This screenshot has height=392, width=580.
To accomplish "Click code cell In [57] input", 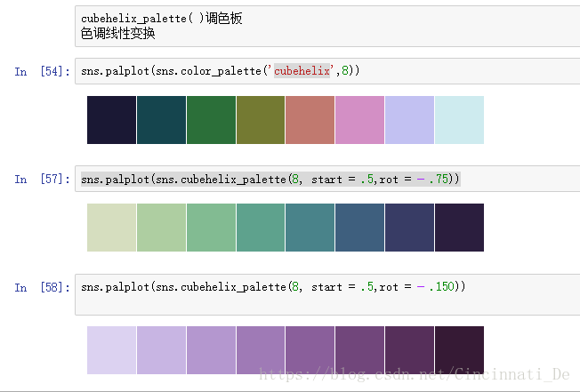I will (x=327, y=179).
